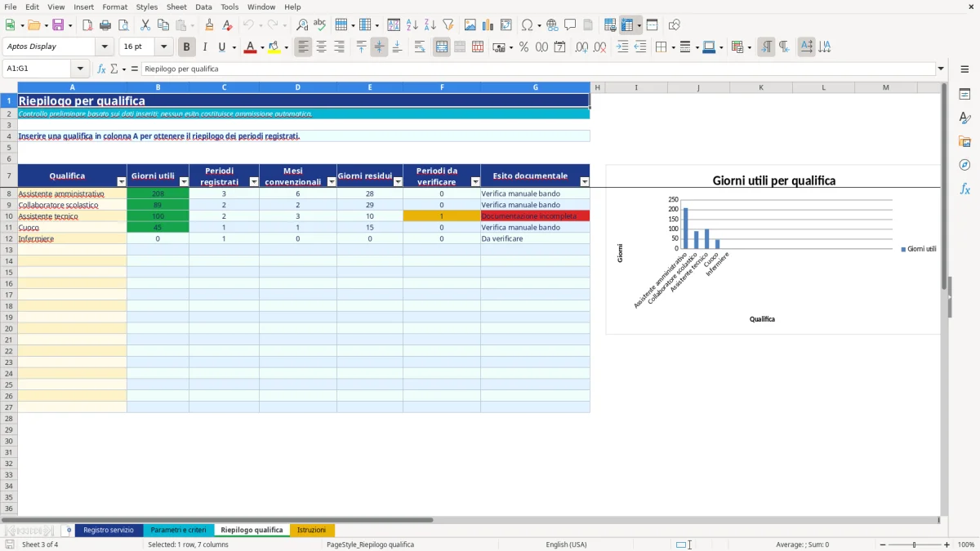
Task: Open the Print icon in the toolbar
Action: 105,25
